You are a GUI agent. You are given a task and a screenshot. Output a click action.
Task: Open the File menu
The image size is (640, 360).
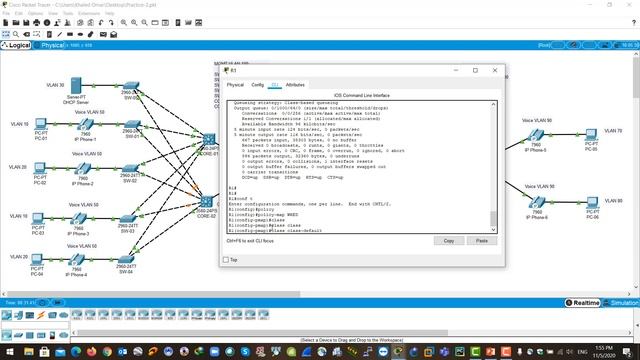[6, 13]
